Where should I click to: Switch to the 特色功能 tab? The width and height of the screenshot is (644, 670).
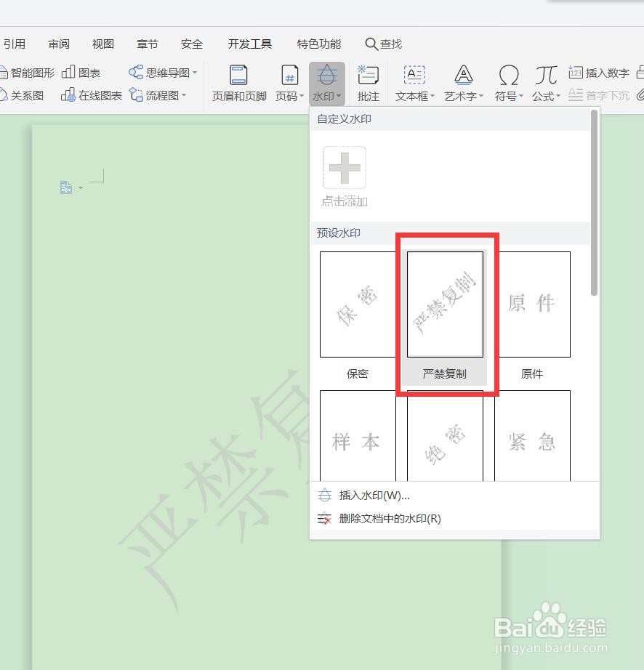click(319, 44)
